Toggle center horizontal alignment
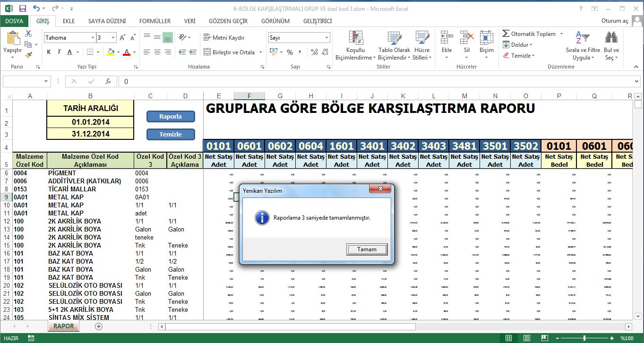This screenshot has width=644, height=343. (x=157, y=52)
